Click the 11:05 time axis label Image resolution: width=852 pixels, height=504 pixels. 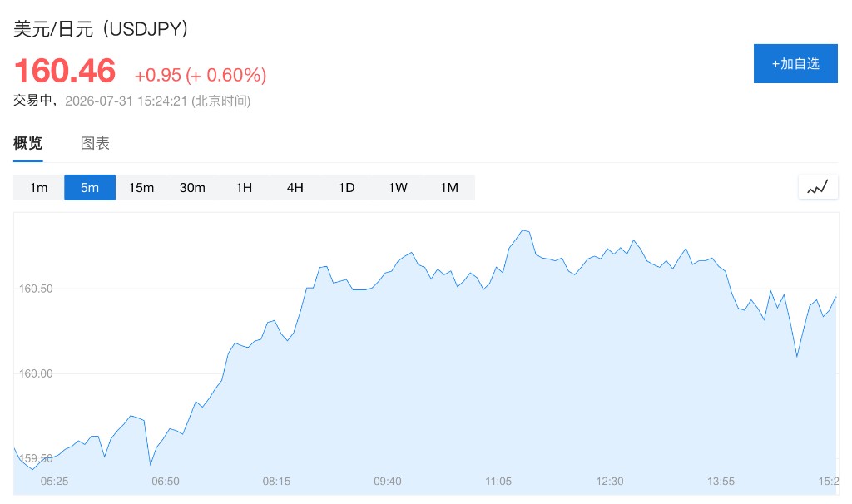pos(498,482)
